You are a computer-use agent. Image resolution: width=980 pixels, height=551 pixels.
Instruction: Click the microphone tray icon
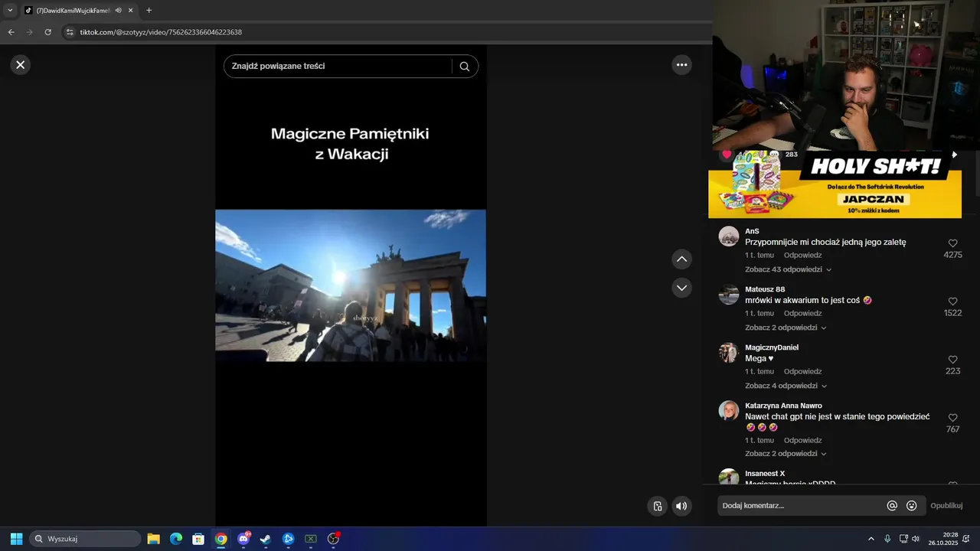tap(887, 539)
